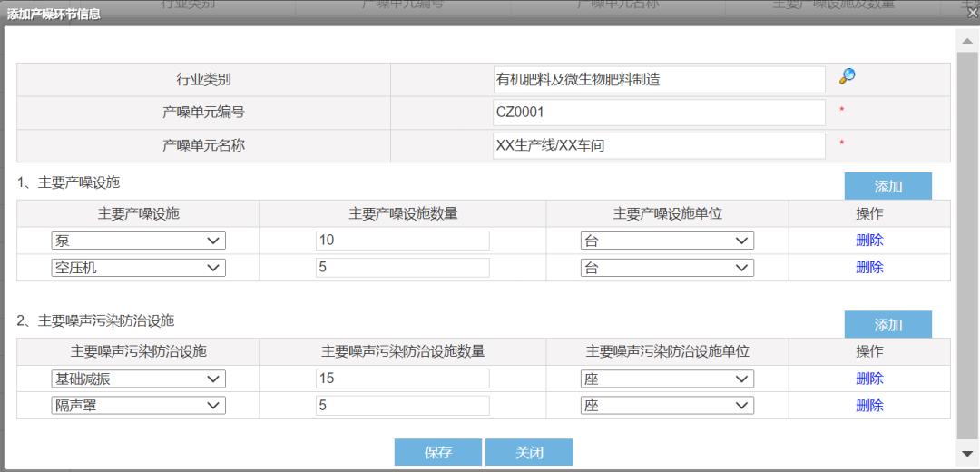The height and width of the screenshot is (472, 980).
Task: Click 添加 for 主要噪声污染防治设施 section
Action: coord(887,325)
